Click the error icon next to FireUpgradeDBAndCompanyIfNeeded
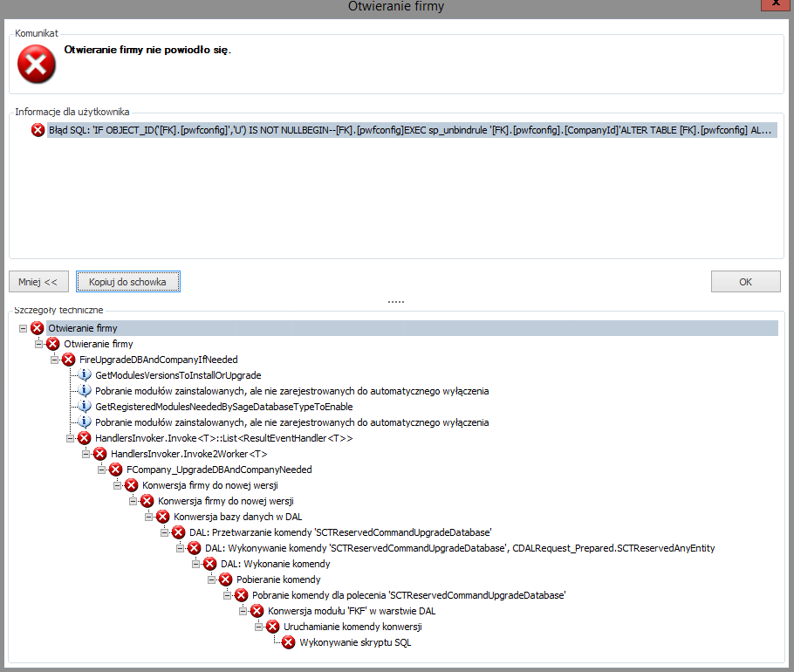This screenshot has height=672, width=794. click(x=69, y=360)
